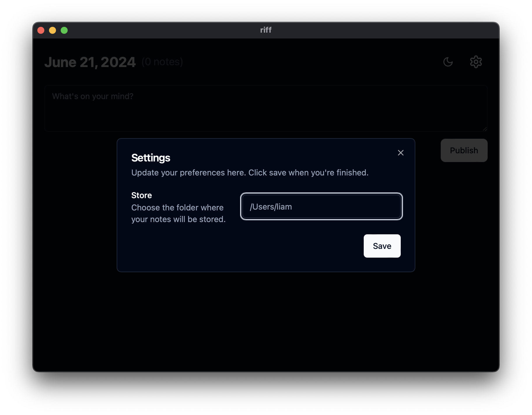
Task: Minimize the riff window with the yellow button
Action: pyautogui.click(x=52, y=30)
